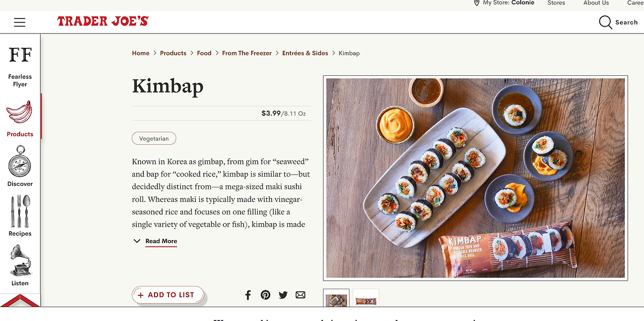
Task: Select the Products banana icon
Action: [19, 112]
